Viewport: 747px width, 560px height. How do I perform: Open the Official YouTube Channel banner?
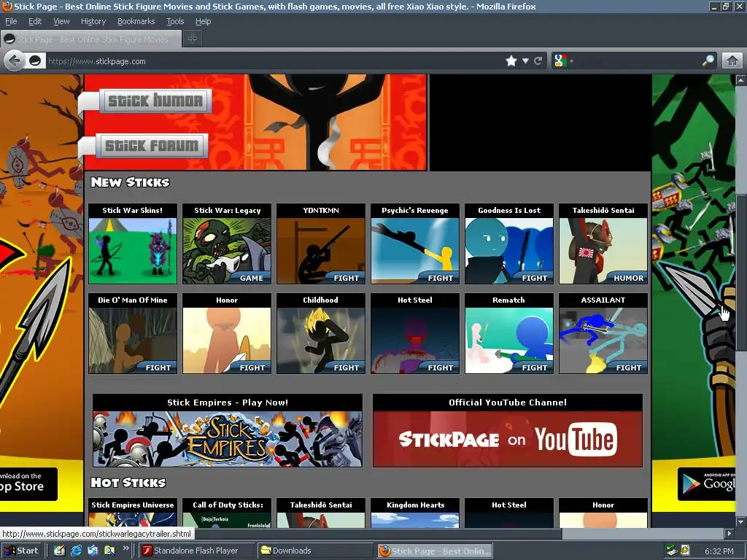(508, 430)
